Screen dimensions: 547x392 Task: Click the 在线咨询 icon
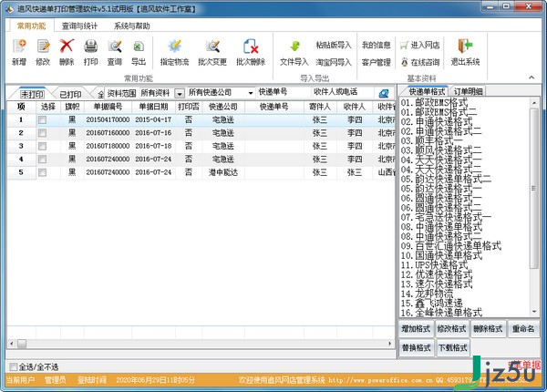[404, 62]
